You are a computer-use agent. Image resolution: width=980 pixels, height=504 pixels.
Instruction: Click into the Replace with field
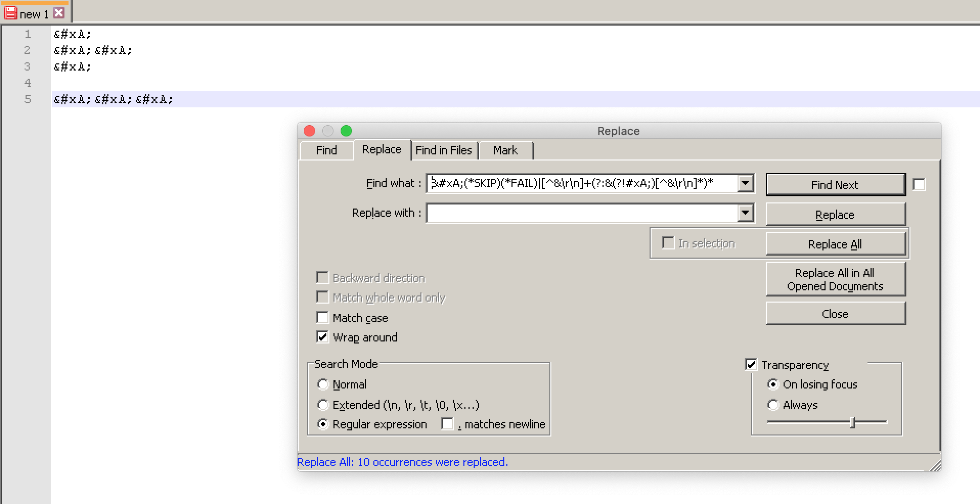[x=582, y=213]
